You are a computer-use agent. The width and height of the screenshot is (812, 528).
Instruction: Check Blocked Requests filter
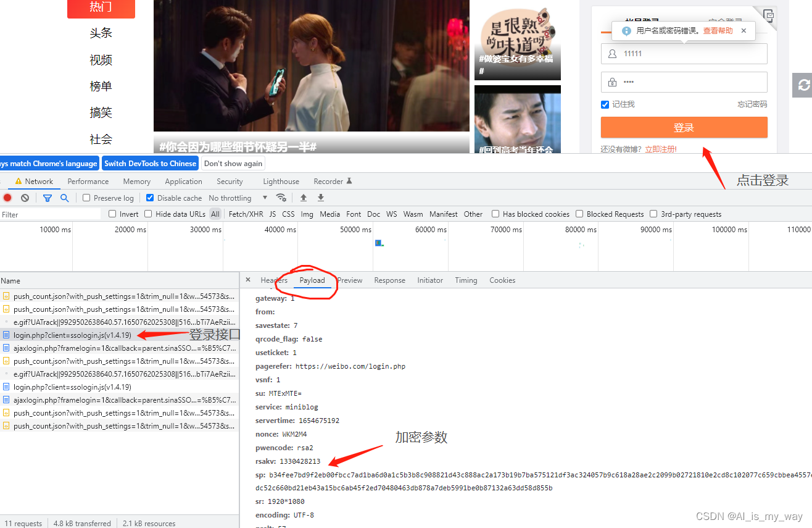[579, 214]
